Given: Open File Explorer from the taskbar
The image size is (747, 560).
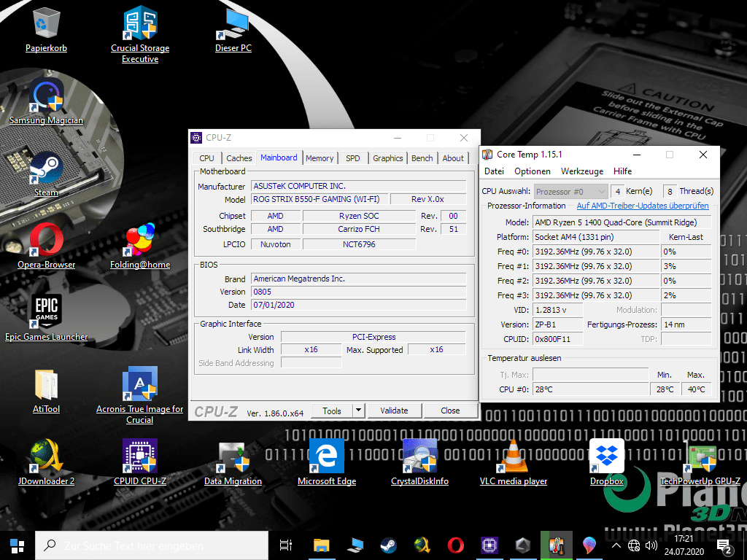Looking at the screenshot, I should [322, 545].
